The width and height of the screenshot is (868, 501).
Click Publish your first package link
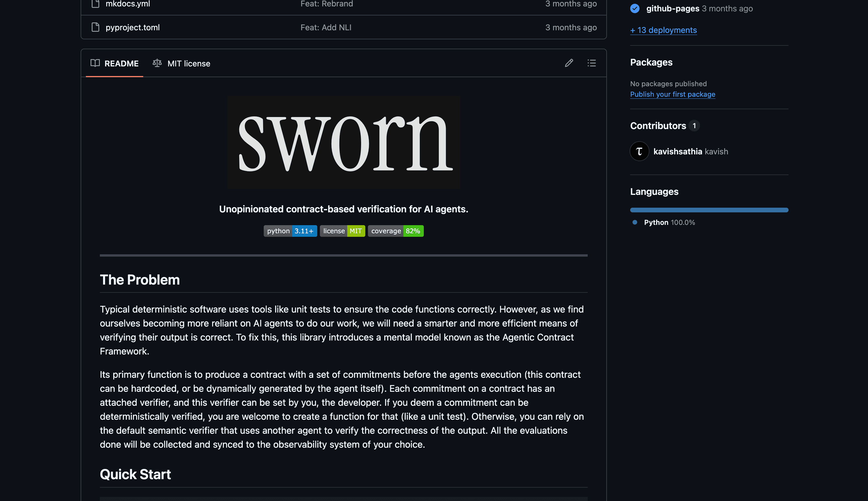(x=672, y=94)
